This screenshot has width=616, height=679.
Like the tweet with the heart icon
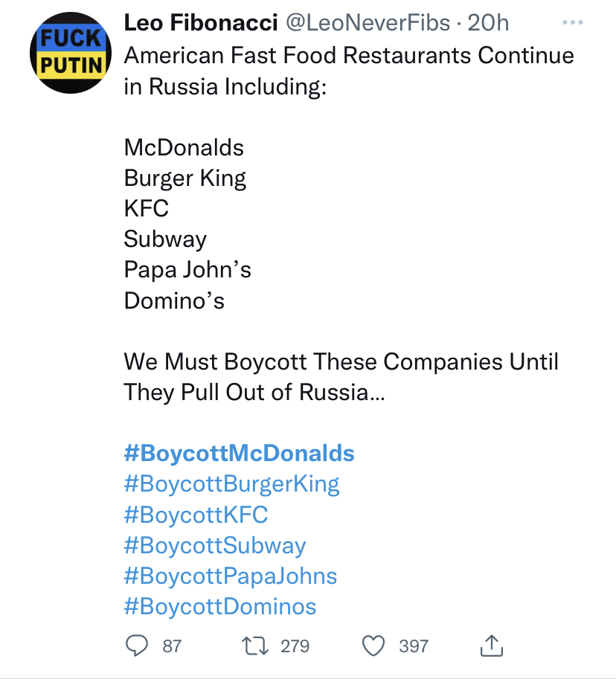[x=373, y=646]
